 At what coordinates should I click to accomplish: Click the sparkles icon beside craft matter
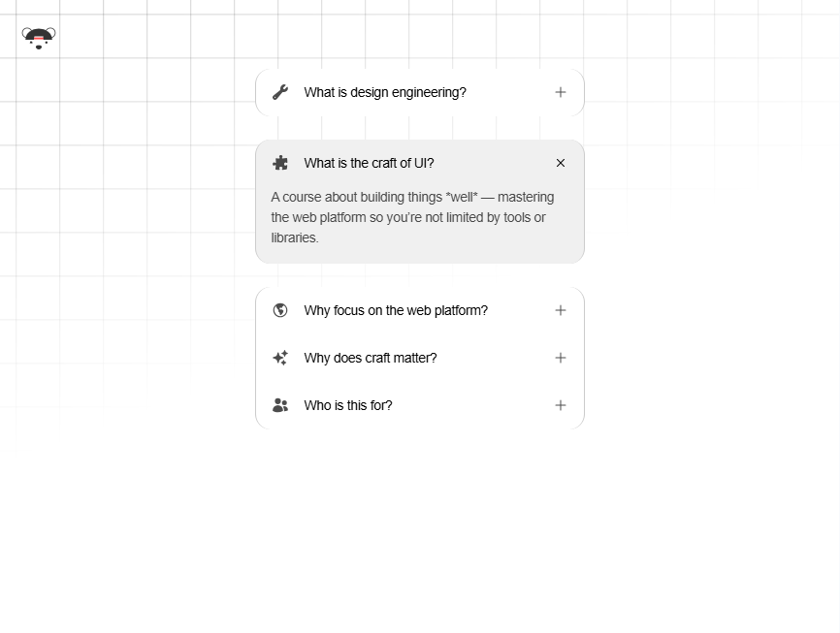pyautogui.click(x=280, y=358)
